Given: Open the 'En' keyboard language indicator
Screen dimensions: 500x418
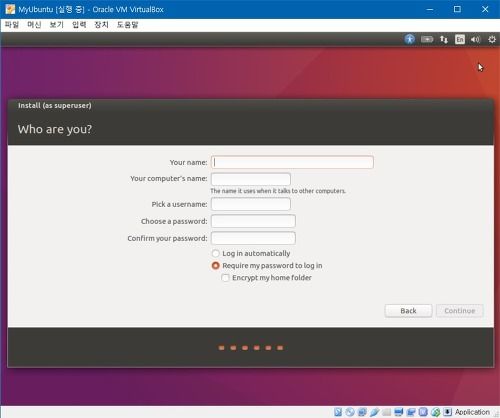Looking at the screenshot, I should point(460,39).
